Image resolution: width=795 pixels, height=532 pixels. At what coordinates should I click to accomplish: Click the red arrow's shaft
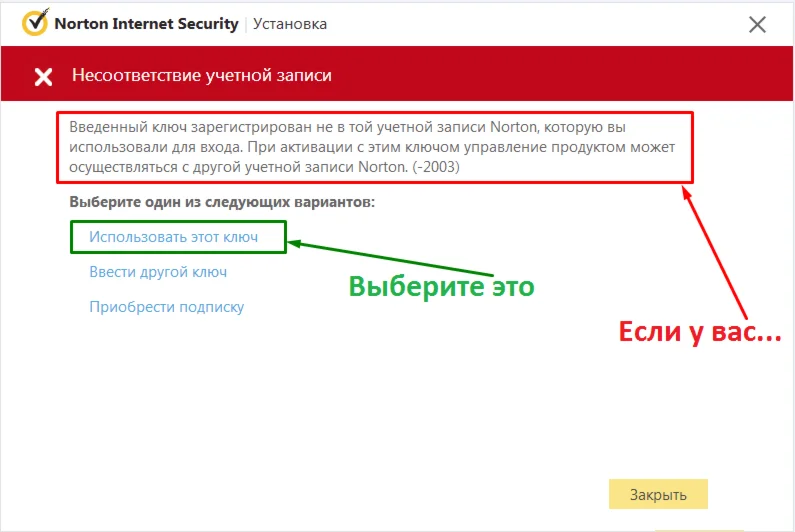(x=717, y=257)
